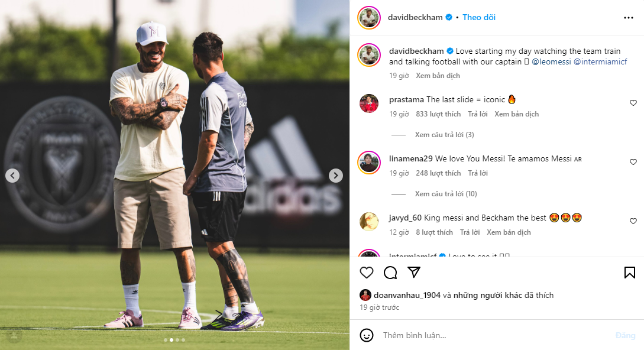Viewport: 644px width, 350px height.
Task: Share post via paper plane icon
Action: (x=414, y=272)
